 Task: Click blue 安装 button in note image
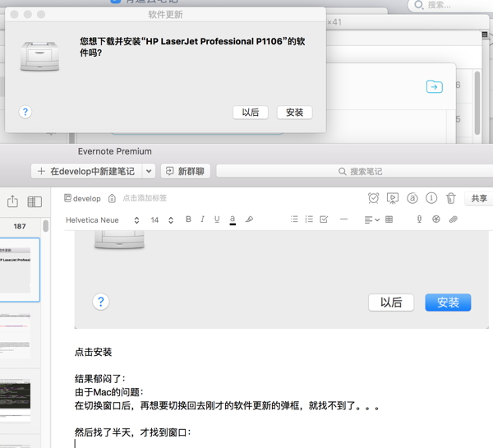[448, 303]
